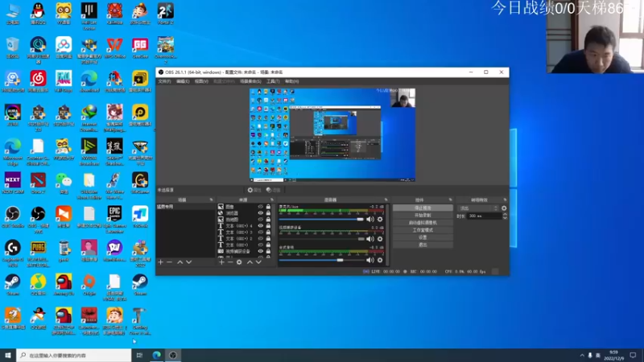Remove the selected source with the minus button
Screen dimensions: 644x362
(230, 262)
